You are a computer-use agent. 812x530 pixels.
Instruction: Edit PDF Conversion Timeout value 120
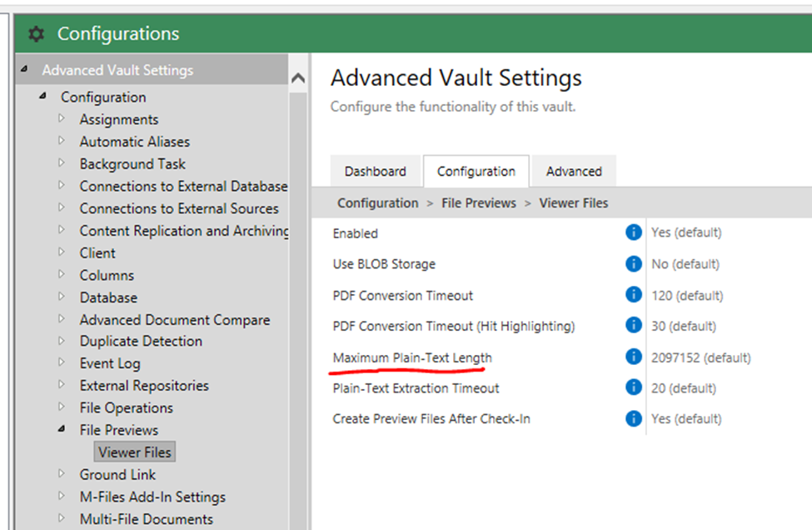[687, 295]
